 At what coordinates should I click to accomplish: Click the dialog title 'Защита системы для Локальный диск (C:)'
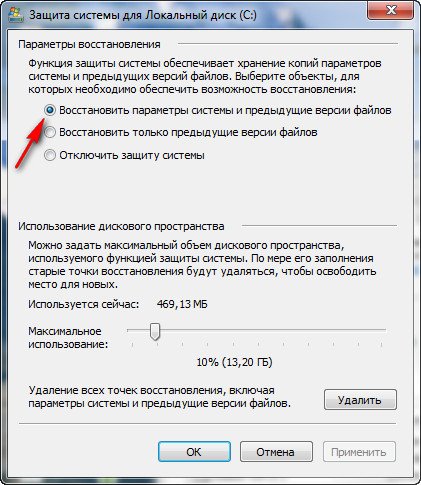[x=143, y=15]
